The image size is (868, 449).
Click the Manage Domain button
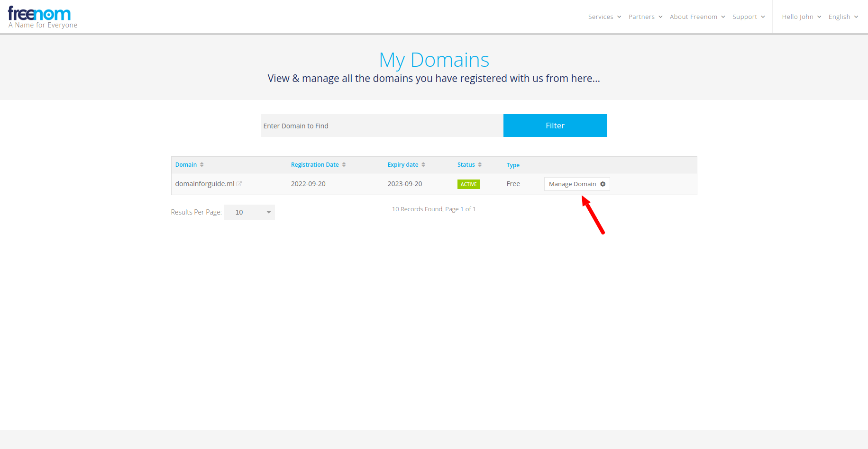point(577,184)
